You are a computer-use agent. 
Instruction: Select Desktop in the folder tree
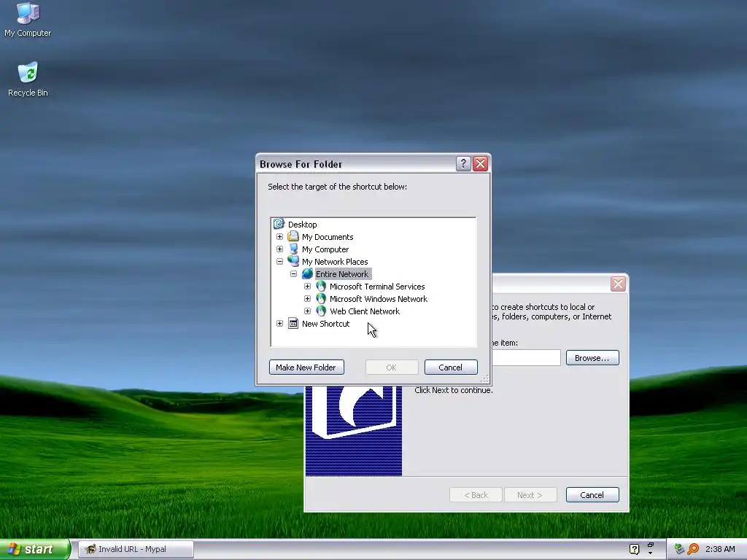pyautogui.click(x=302, y=225)
